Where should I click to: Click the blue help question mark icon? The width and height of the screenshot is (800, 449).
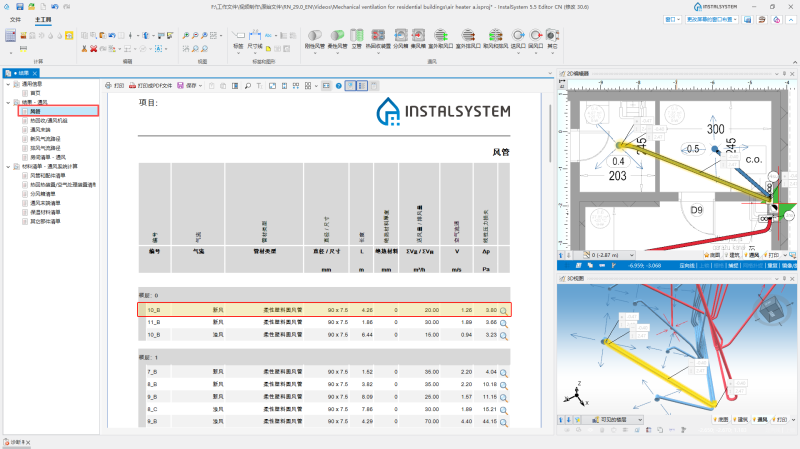(339, 86)
